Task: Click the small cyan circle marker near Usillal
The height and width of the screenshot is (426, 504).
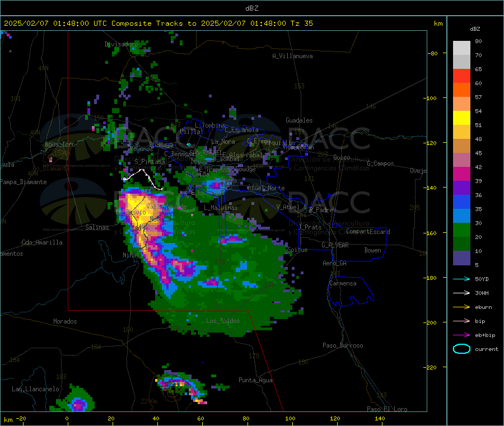Action: pyautogui.click(x=189, y=144)
